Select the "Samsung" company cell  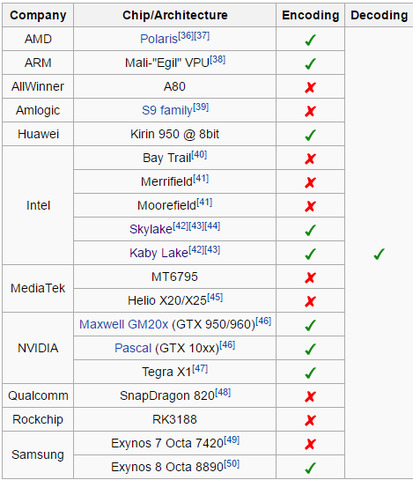38,455
